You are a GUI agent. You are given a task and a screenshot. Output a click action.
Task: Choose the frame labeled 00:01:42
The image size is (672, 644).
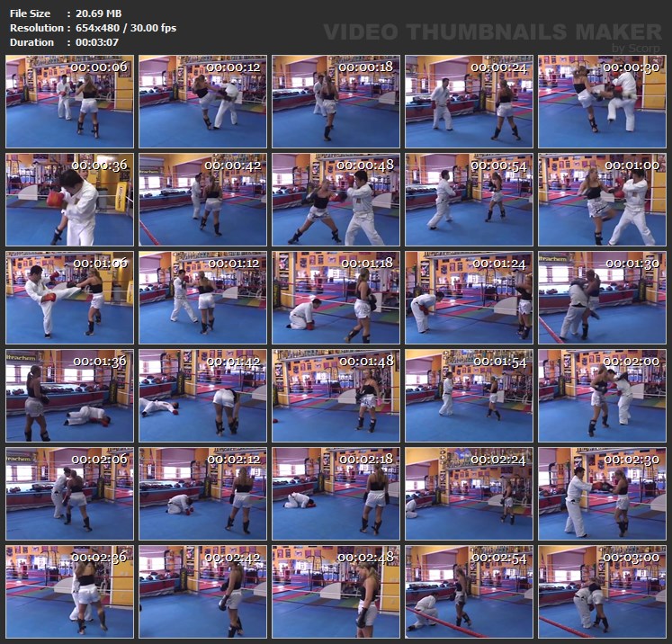[x=202, y=396]
